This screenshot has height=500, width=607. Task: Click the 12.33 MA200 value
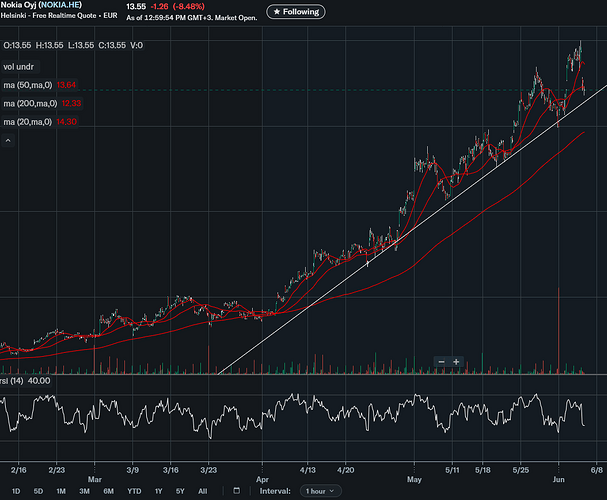tap(71, 103)
